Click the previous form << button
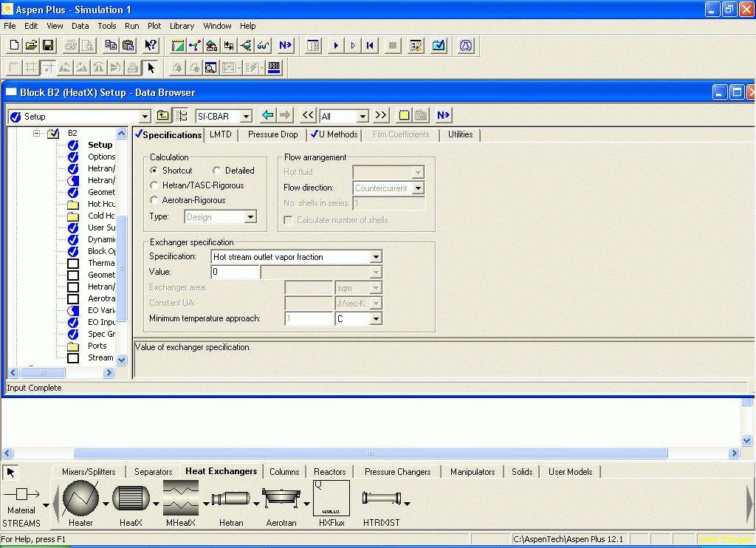This screenshot has height=548, width=756. click(308, 115)
